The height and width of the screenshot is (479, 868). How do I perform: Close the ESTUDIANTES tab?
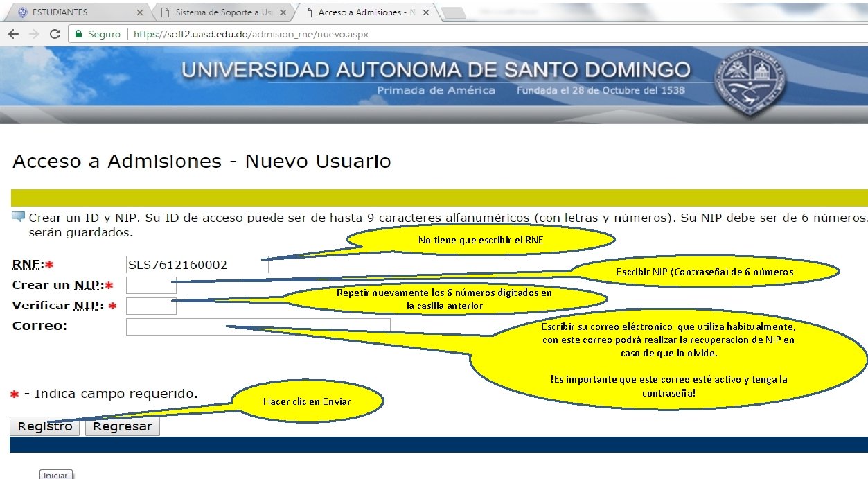tap(139, 12)
